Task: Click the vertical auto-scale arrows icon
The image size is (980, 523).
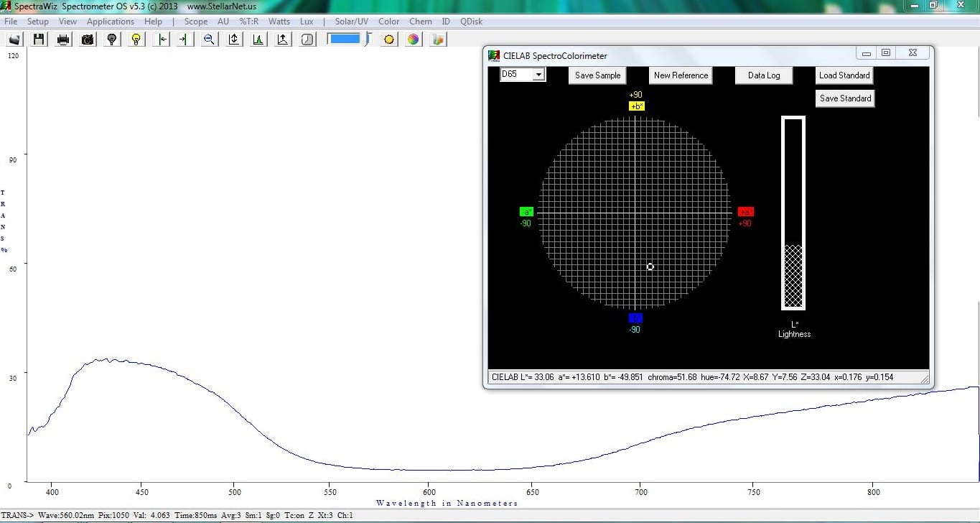Action: coord(234,40)
